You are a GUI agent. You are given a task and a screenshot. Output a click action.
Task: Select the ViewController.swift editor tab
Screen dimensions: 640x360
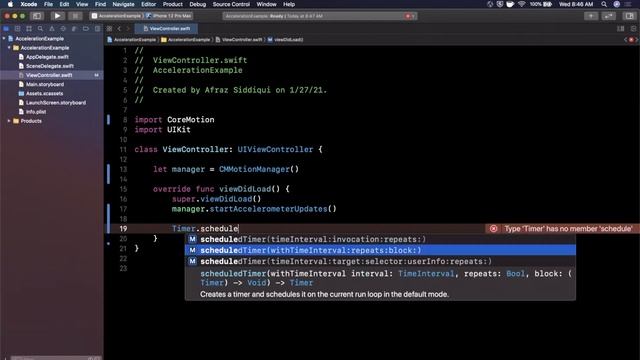(x=167, y=29)
